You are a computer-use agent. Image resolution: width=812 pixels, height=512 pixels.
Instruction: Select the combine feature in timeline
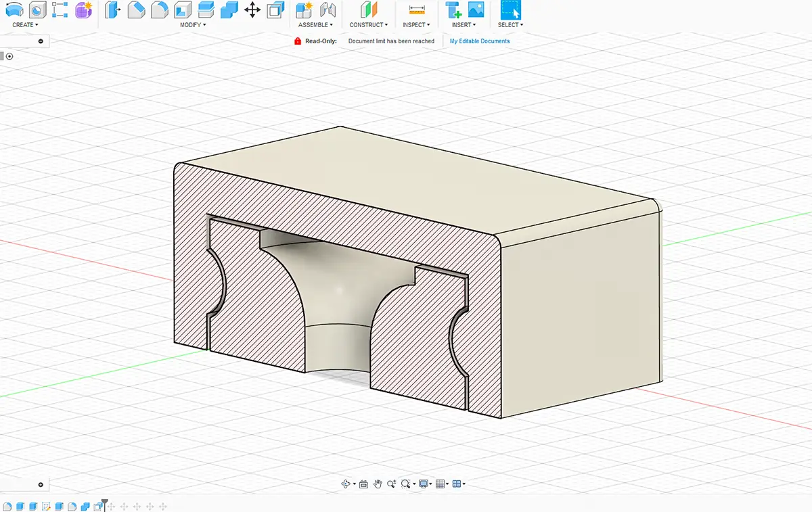pyautogui.click(x=85, y=506)
